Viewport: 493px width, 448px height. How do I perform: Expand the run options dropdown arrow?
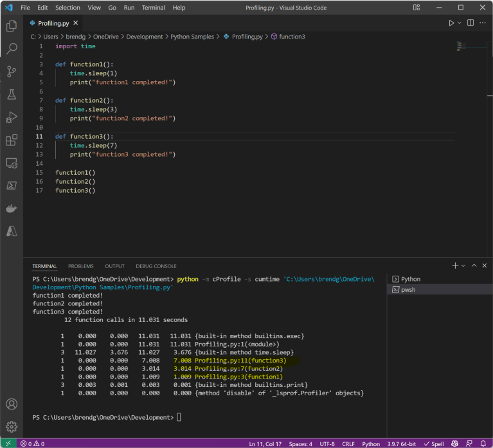point(460,23)
